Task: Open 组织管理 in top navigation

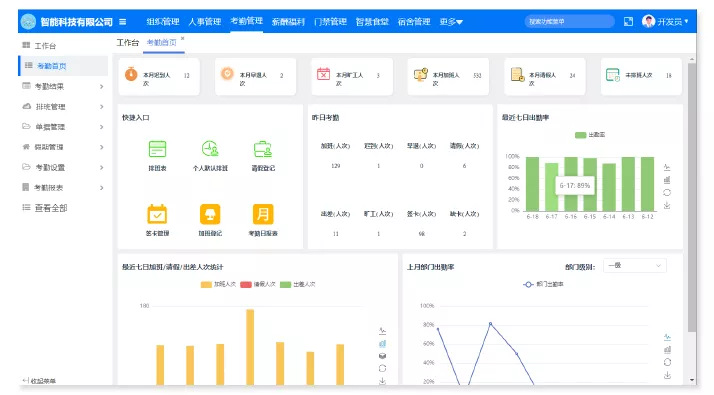Action: (163, 21)
